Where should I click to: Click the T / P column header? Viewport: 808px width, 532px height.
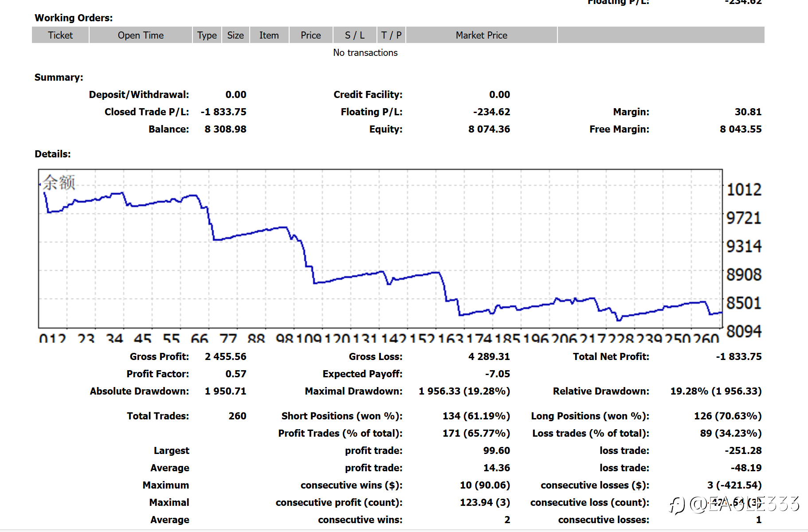[x=391, y=35]
